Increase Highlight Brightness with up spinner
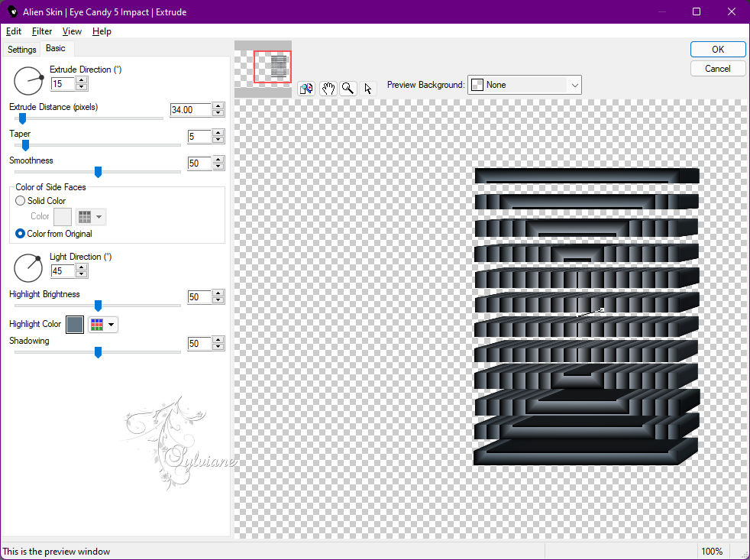 tap(218, 293)
